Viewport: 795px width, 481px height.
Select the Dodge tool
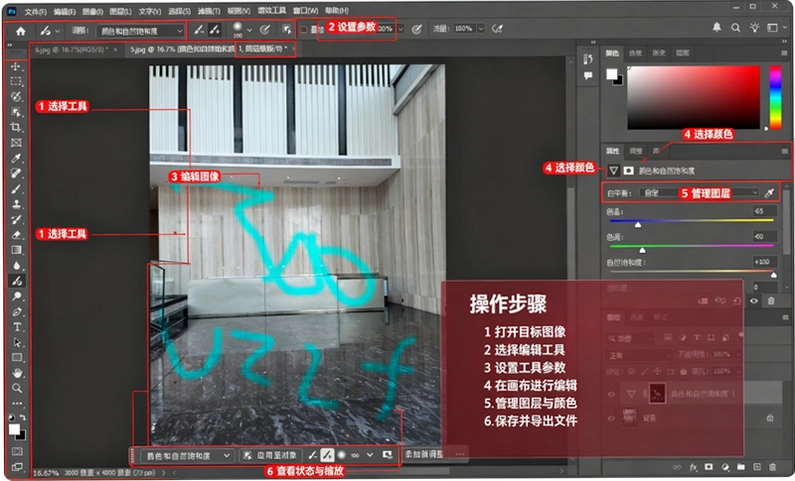coord(16,296)
